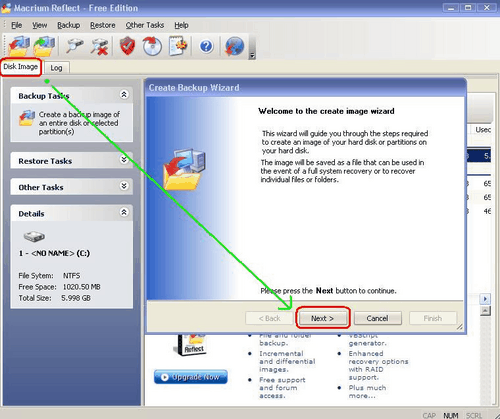This screenshot has width=500, height=419.
Task: Click the notepad script toolbar icon
Action: [178, 46]
